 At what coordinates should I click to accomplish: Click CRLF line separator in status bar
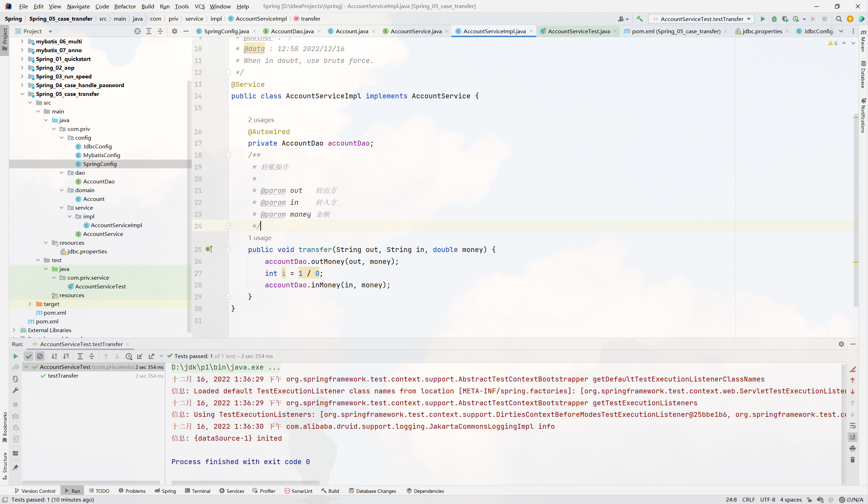coord(749,500)
